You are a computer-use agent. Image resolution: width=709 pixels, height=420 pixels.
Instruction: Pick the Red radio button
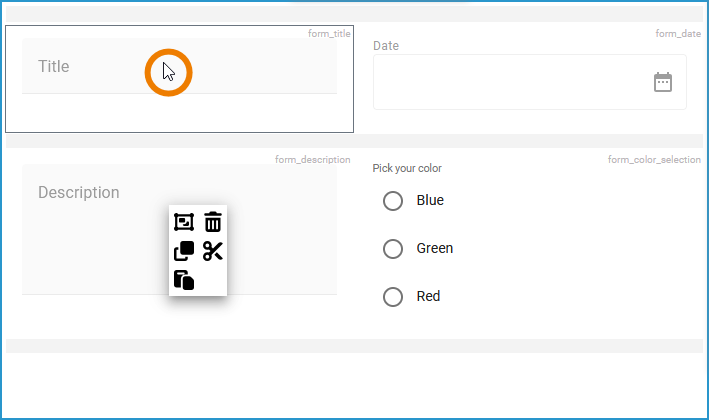pos(393,297)
